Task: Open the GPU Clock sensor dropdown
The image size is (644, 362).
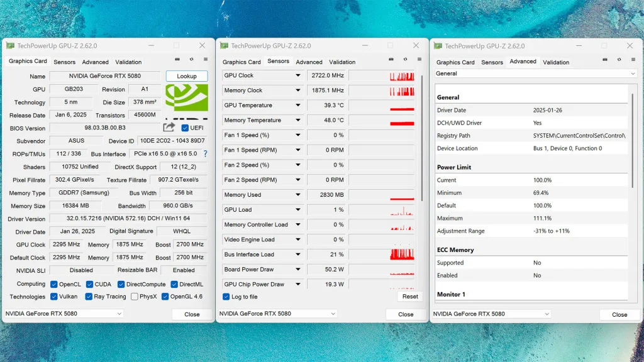Action: point(297,75)
